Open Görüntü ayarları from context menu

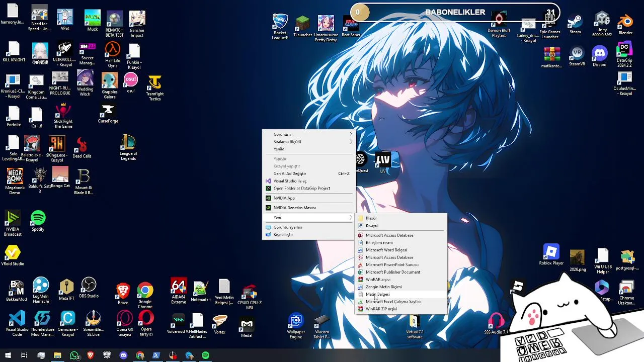[x=308, y=227]
